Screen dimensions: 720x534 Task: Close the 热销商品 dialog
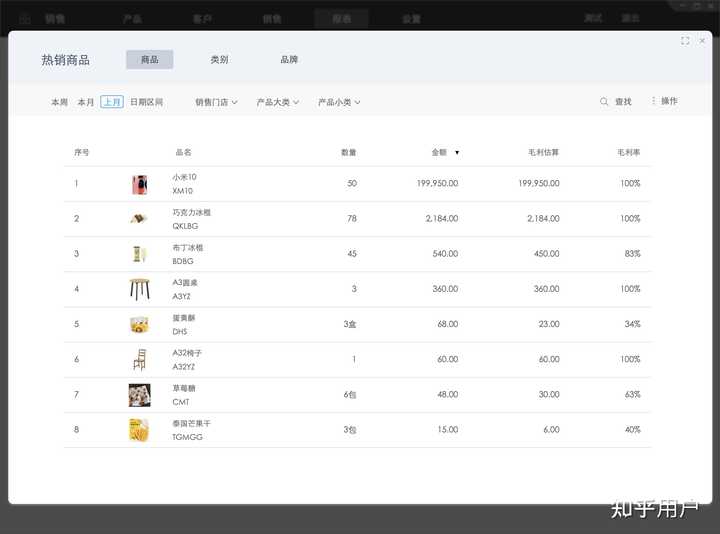coord(702,41)
